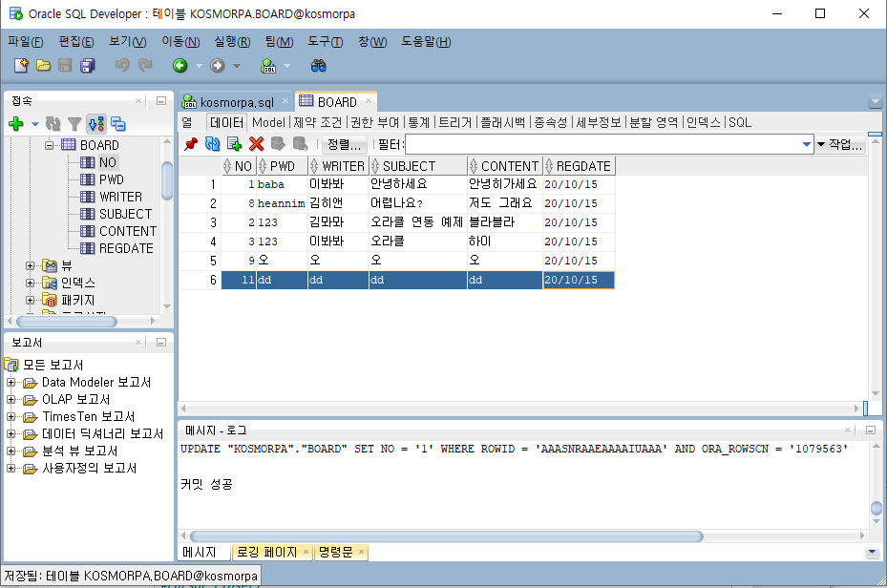Viewport: 887px width, 588px height.
Task: Open the 필터 dropdown arrow
Action: [807, 145]
